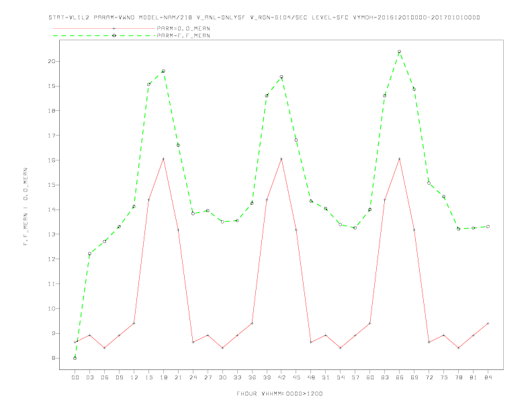
Task: Click the green F.F_MEAN circle marker at hour 03
Action: tap(89, 254)
